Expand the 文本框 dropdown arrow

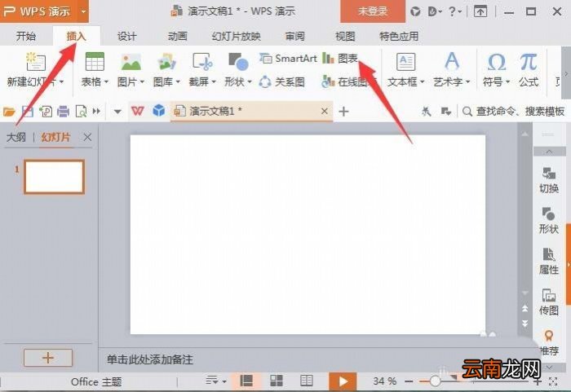[422, 81]
